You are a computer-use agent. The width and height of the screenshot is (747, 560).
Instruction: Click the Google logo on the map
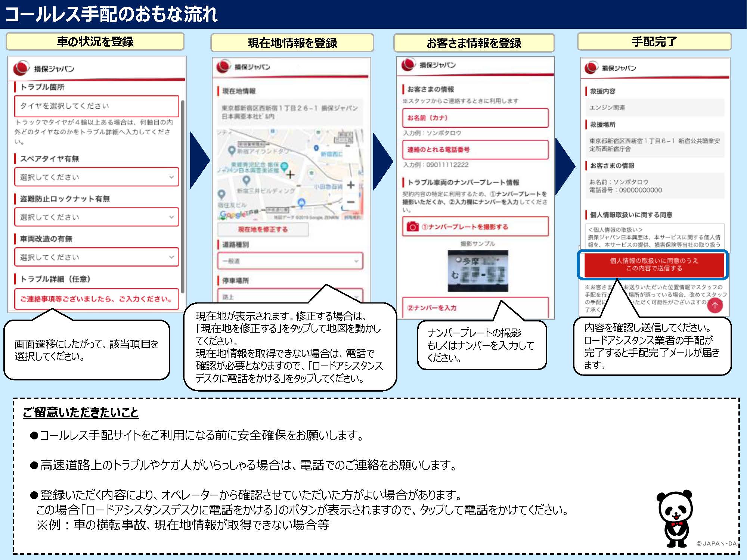pyautogui.click(x=233, y=214)
